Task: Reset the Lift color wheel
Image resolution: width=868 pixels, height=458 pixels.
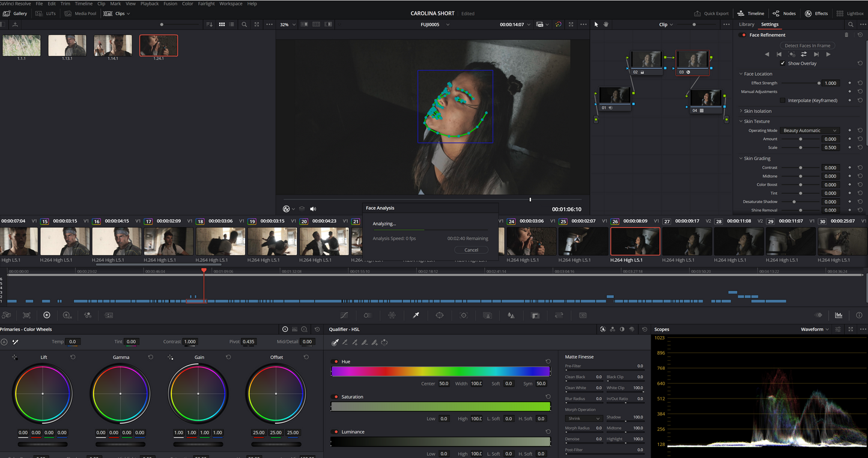Action: (73, 357)
